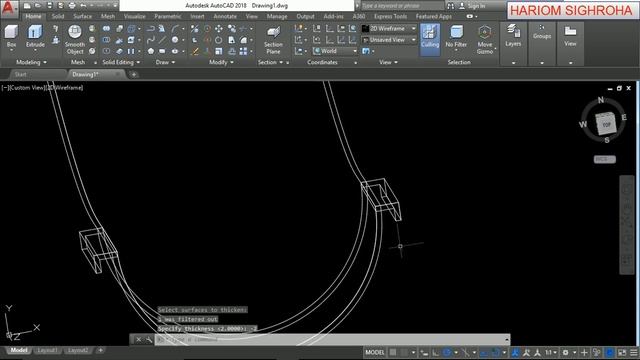
Task: Toggle polar tracking in status bar
Action: [x=447, y=352]
